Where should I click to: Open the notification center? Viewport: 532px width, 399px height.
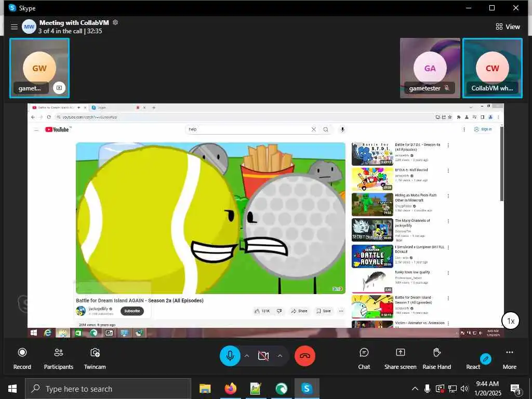click(515, 389)
